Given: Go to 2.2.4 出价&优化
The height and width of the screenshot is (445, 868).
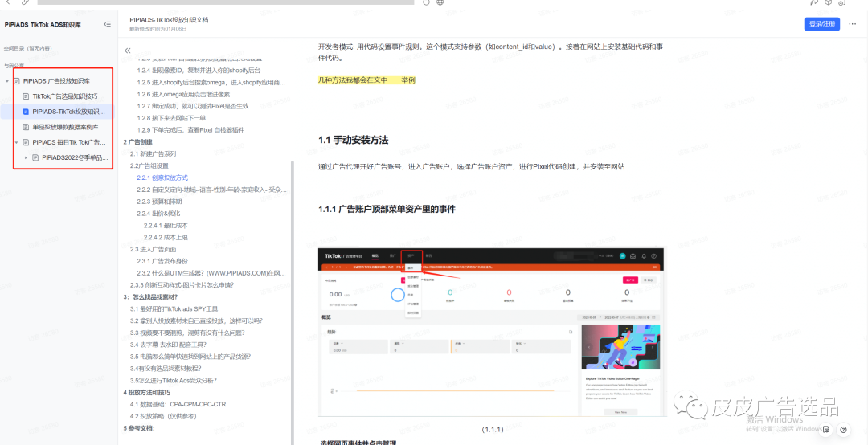Looking at the screenshot, I should pos(158,213).
